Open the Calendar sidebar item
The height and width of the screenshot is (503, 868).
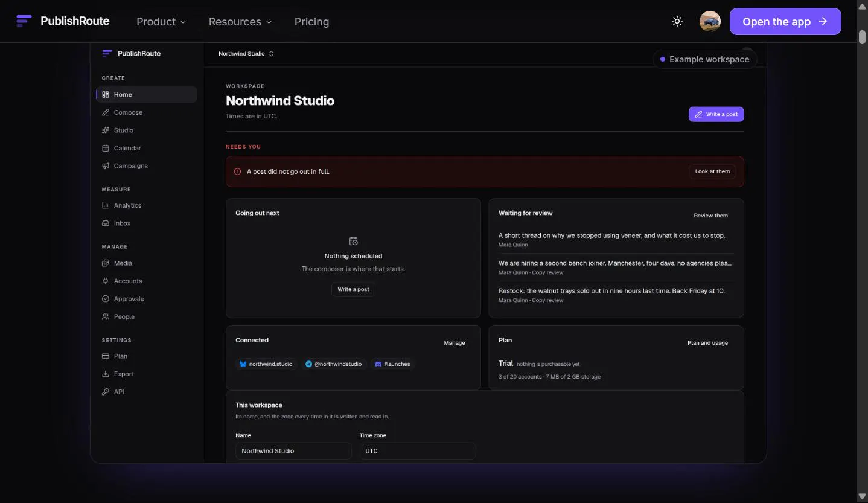[x=147, y=148]
